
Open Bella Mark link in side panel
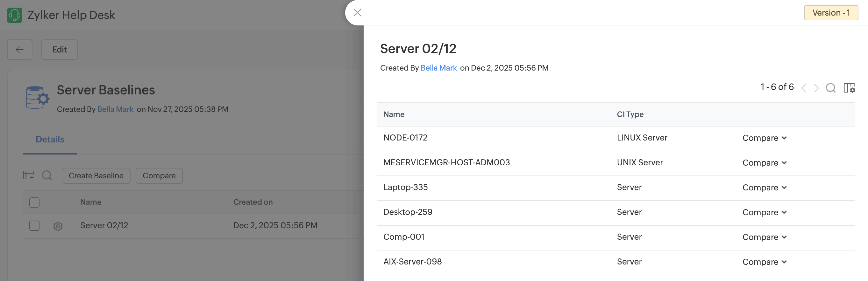[438, 68]
